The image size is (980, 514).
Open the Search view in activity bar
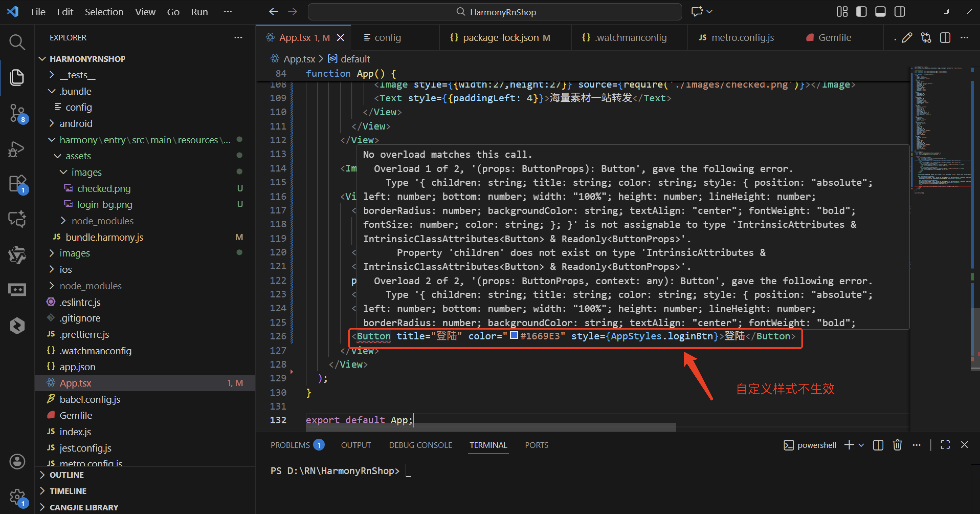(x=17, y=42)
